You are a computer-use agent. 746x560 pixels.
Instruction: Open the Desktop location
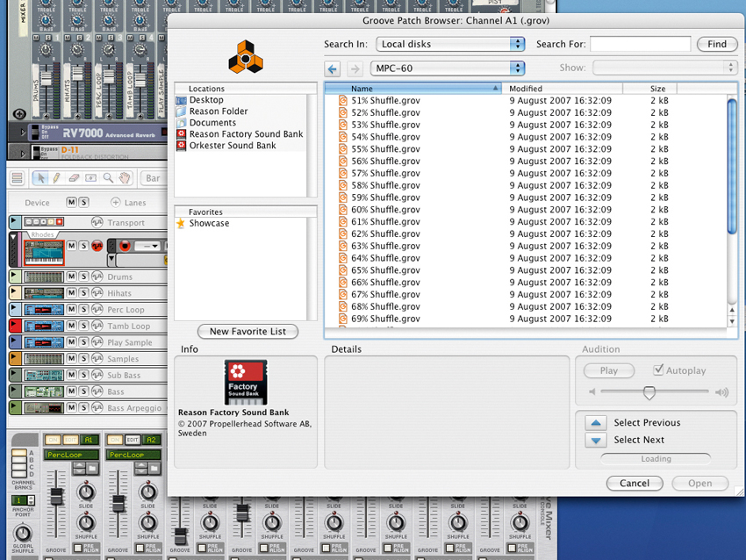pos(206,100)
